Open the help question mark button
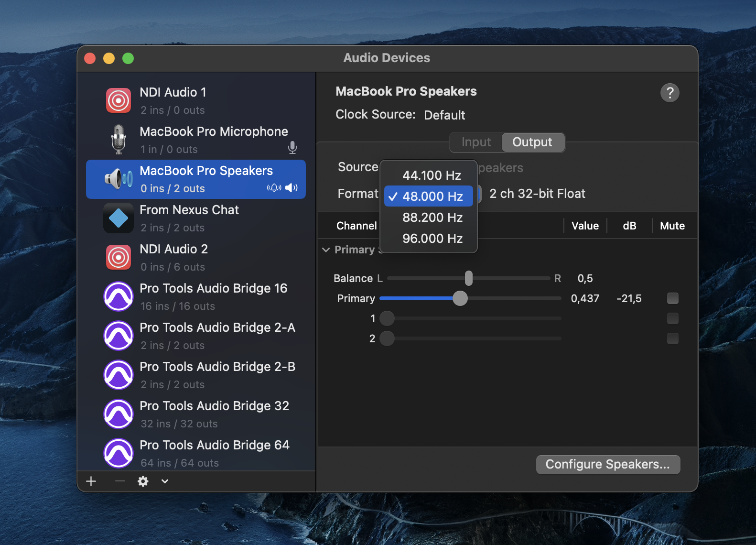756x545 pixels. [x=670, y=93]
